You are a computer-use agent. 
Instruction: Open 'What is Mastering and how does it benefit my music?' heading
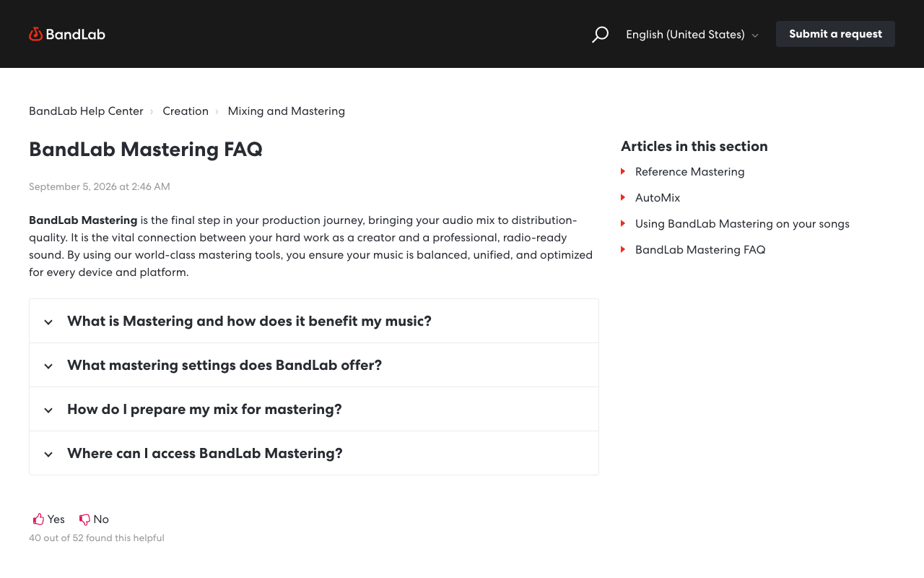(249, 321)
